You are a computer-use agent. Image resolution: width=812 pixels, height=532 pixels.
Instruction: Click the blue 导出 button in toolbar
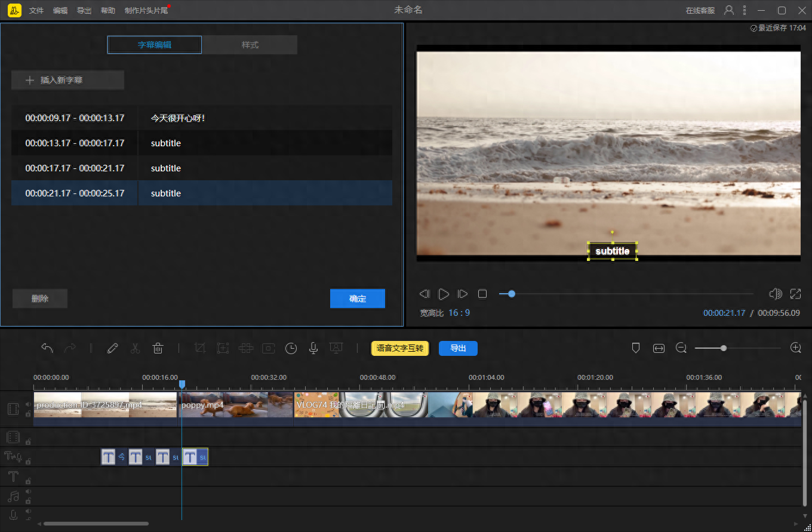(458, 348)
